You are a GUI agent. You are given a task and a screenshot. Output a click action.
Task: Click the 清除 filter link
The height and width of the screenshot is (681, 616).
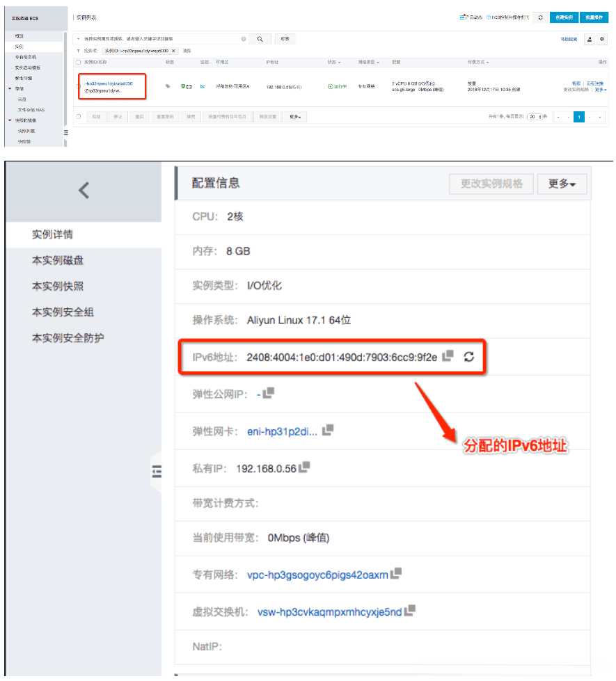(x=187, y=51)
